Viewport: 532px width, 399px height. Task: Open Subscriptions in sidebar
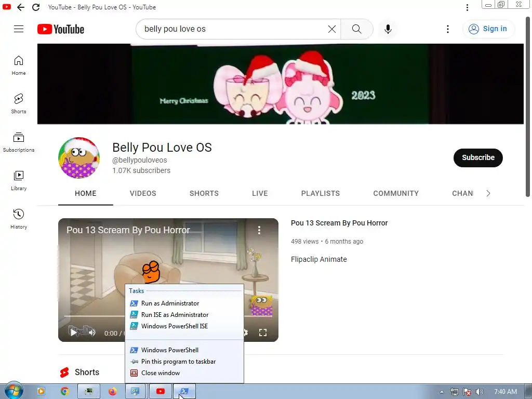(x=19, y=142)
